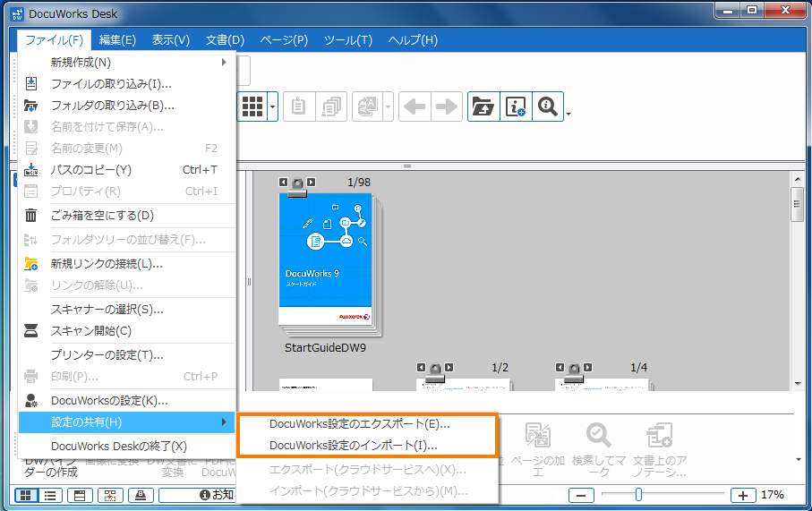Choose 新規リンクの接続(L)... entry
The height and width of the screenshot is (511, 812).
click(x=127, y=264)
